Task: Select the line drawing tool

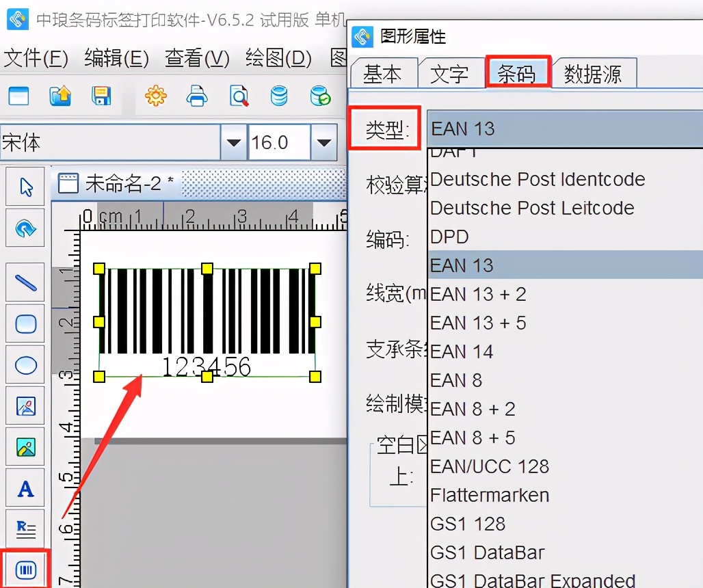Action: (25, 282)
